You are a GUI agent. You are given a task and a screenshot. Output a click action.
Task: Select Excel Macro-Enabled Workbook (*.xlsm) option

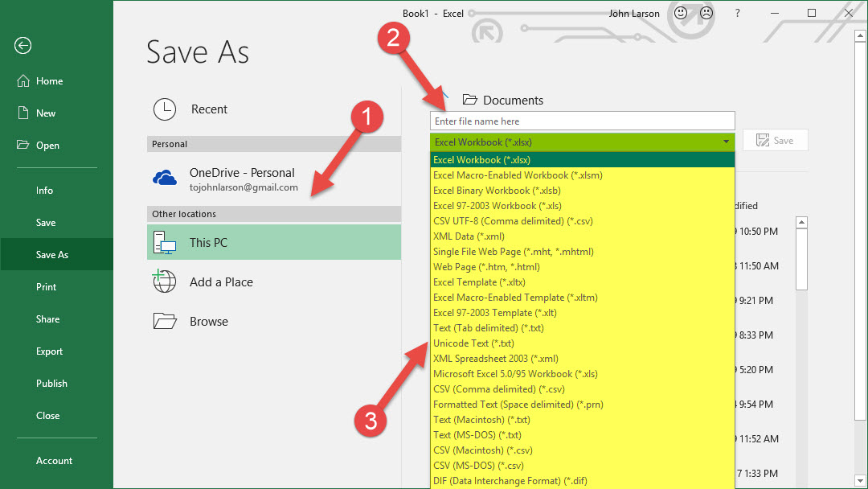coord(518,175)
